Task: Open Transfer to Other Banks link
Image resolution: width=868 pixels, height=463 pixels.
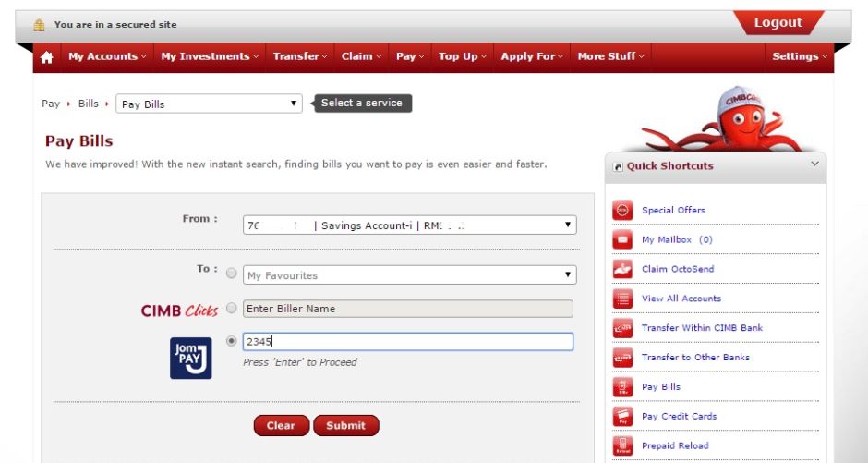Action: (x=696, y=358)
